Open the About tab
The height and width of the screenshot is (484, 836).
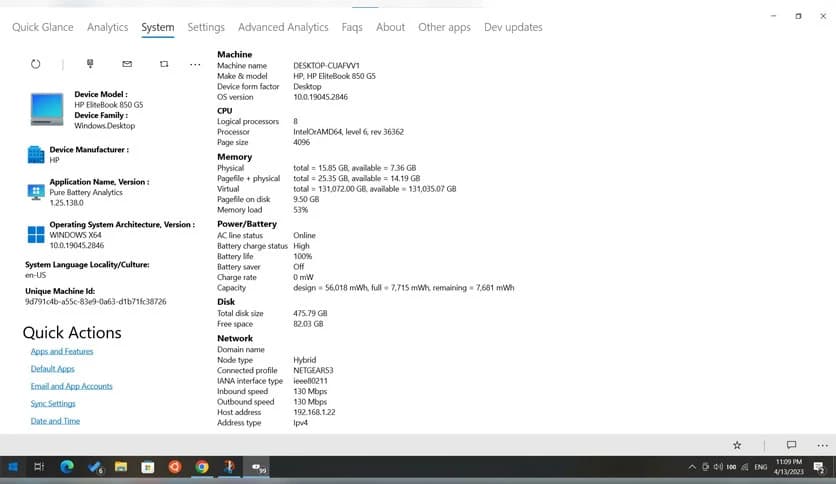click(x=390, y=27)
